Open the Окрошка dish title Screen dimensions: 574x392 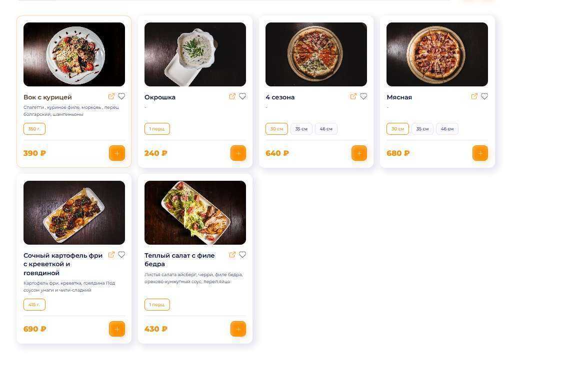160,97
